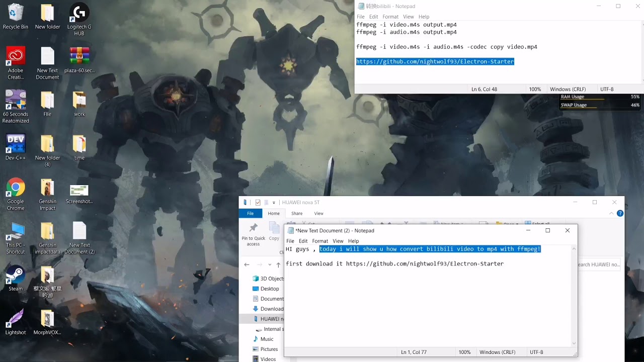The height and width of the screenshot is (362, 644).
Task: Open Explorer recent locations dropdown arrow
Action: 270,265
